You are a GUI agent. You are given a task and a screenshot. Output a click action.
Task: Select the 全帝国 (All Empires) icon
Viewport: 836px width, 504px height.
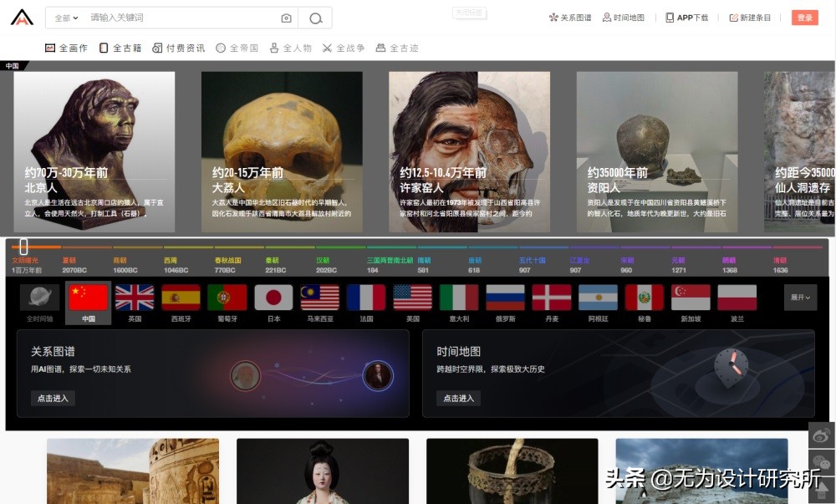[232, 48]
